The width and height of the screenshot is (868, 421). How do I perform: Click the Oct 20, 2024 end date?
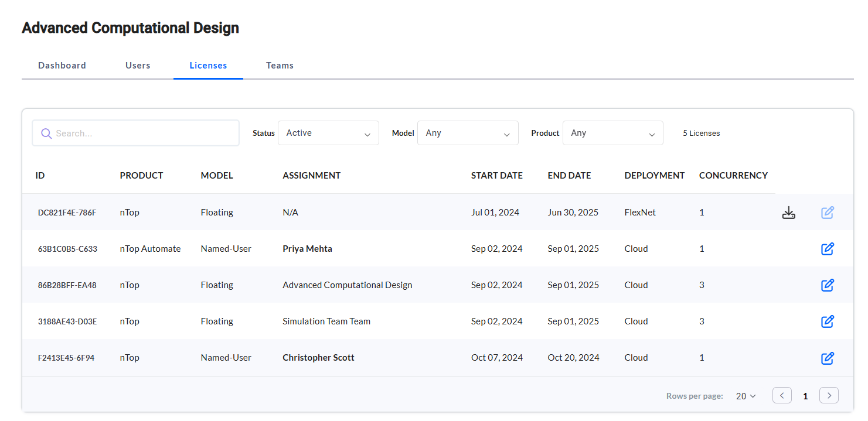coord(573,358)
